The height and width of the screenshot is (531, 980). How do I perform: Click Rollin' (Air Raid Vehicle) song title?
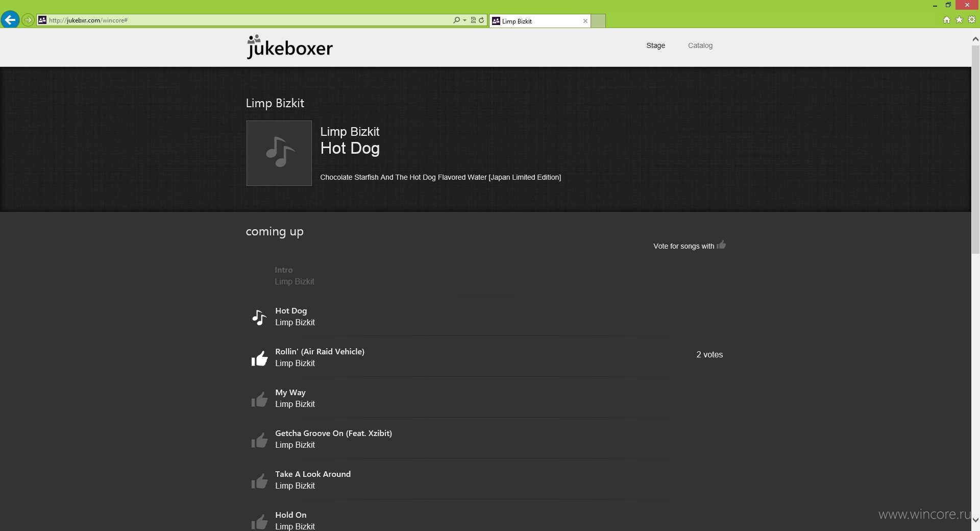[x=320, y=352]
